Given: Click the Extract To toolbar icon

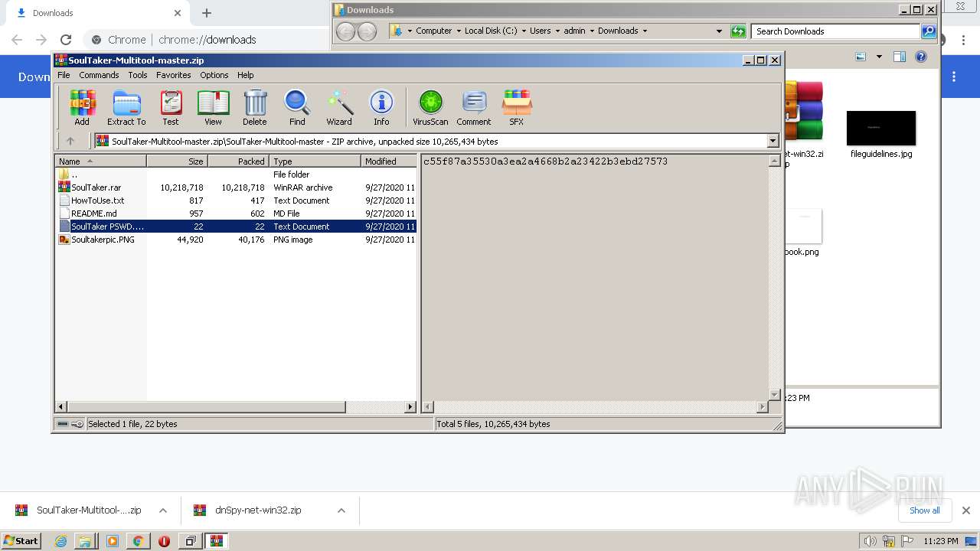Looking at the screenshot, I should pos(126,107).
